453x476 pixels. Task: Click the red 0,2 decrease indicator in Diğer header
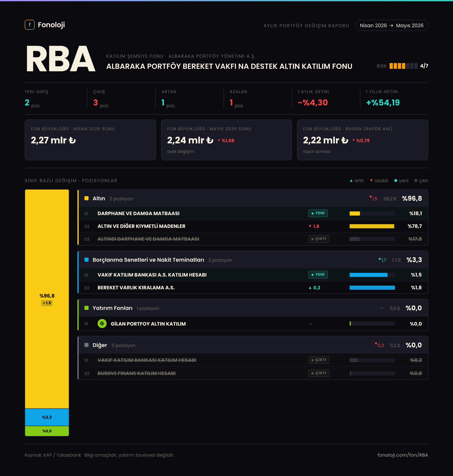(379, 345)
